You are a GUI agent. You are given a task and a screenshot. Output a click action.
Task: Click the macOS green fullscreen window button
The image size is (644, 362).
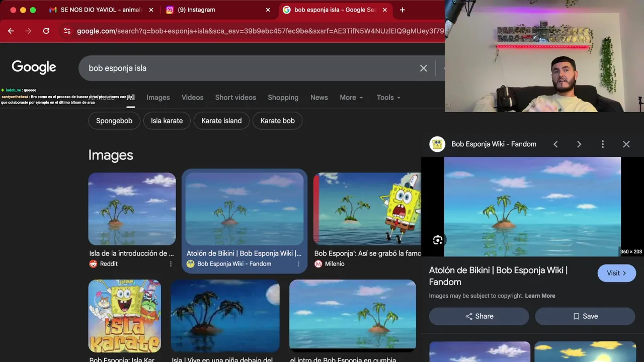click(x=33, y=10)
